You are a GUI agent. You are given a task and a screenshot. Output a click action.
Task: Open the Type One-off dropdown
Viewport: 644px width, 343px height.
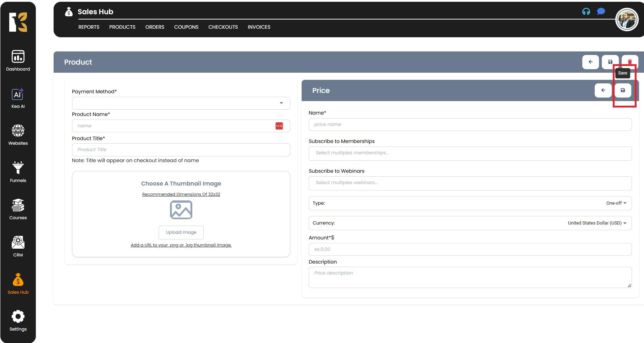[x=616, y=203]
